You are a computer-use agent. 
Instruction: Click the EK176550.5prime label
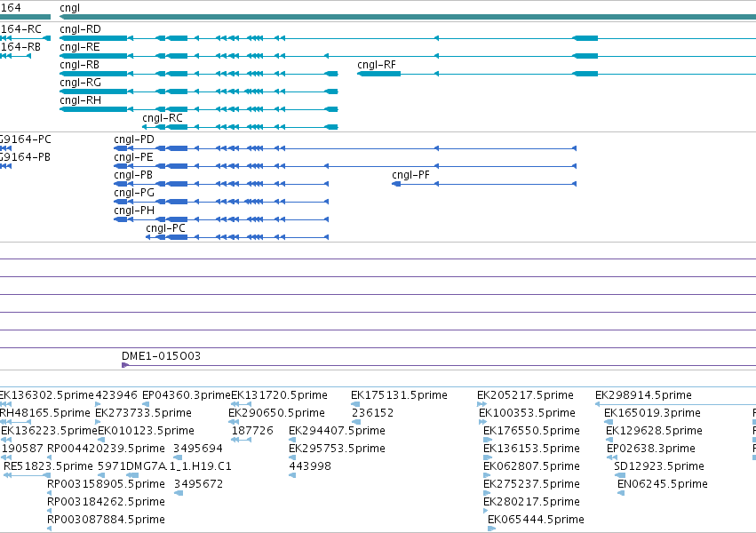(531, 432)
